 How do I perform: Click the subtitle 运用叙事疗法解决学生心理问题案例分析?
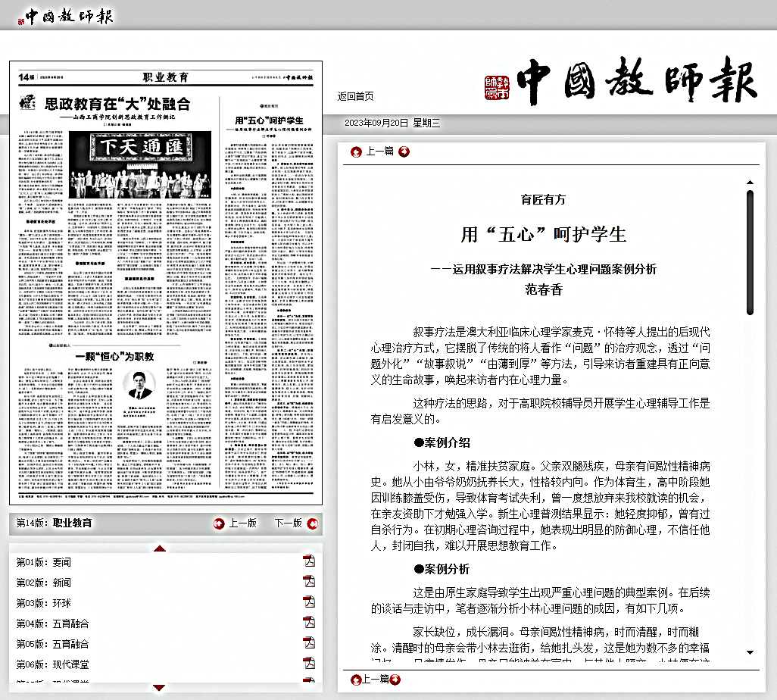(554, 269)
